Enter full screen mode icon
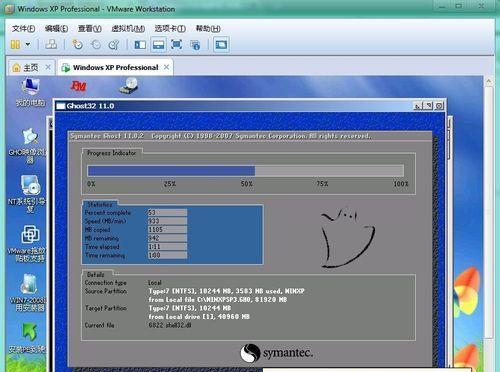Image resolution: width=500 pixels, height=372 pixels. pyautogui.click(x=176, y=44)
